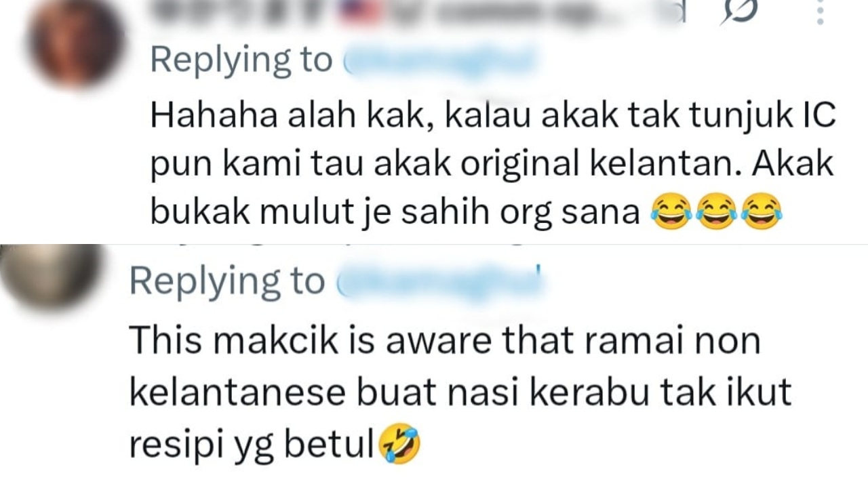Open the reply starting with Hahaha alah kak

492,165
